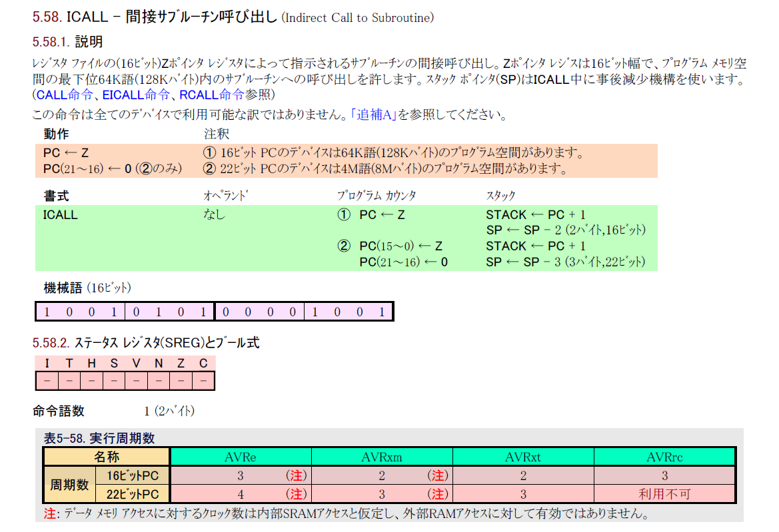
Task: Click the 5.58.2 ステータス レジスタ heading
Action: point(146,344)
